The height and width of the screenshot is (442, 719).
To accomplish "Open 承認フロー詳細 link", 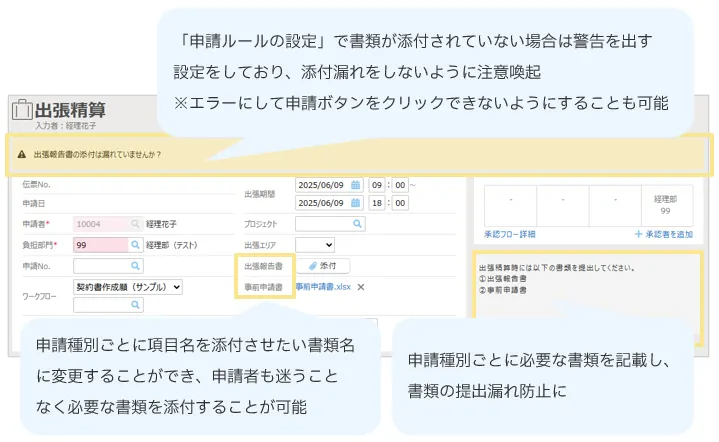I will pyautogui.click(x=509, y=234).
